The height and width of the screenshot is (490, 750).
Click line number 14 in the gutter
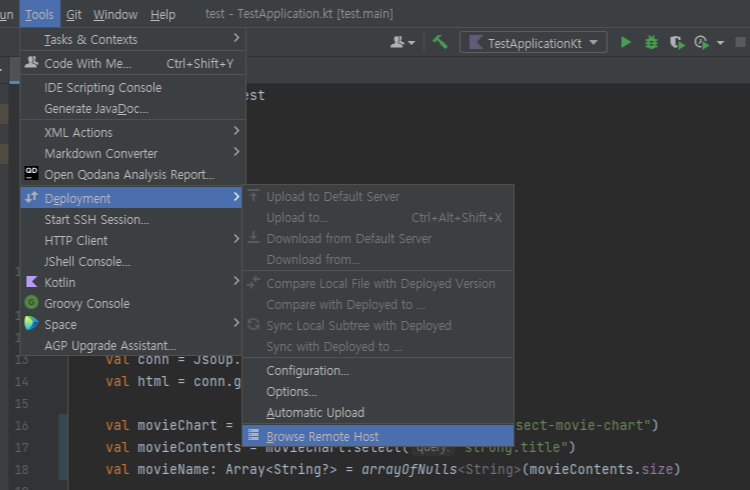pos(22,381)
